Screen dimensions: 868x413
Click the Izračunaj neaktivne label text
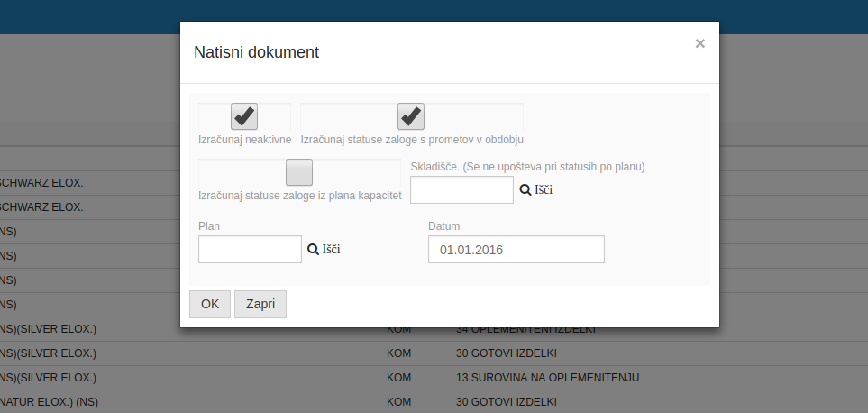[x=244, y=141]
